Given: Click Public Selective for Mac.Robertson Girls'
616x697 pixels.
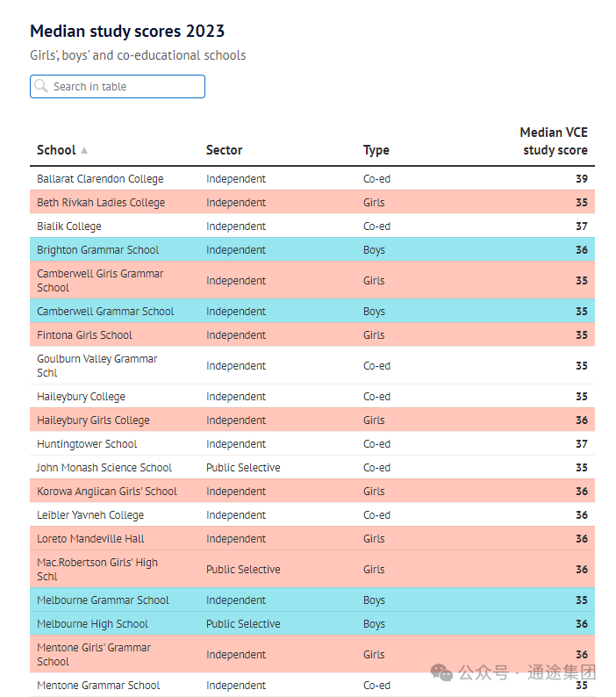Looking at the screenshot, I should point(243,570).
